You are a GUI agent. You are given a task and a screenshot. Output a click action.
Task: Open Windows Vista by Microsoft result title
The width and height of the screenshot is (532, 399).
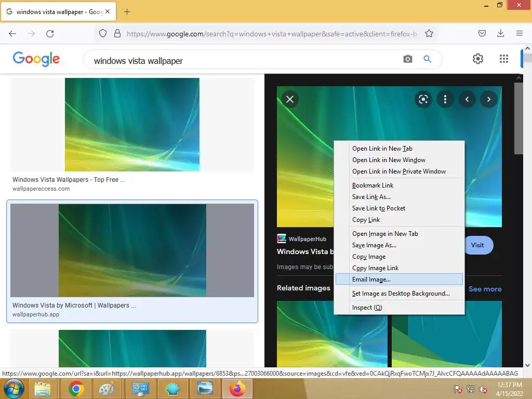(x=74, y=305)
